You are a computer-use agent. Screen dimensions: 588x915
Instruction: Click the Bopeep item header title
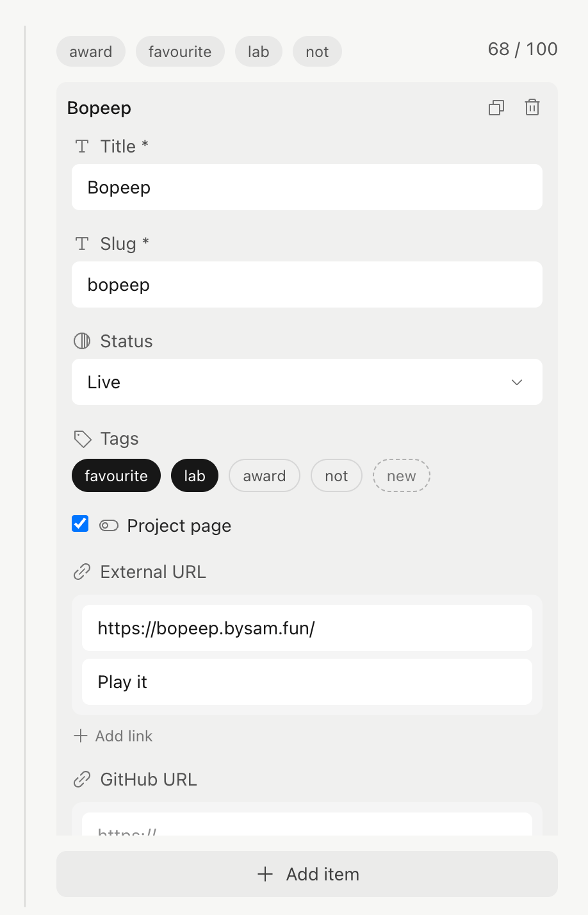(x=99, y=108)
